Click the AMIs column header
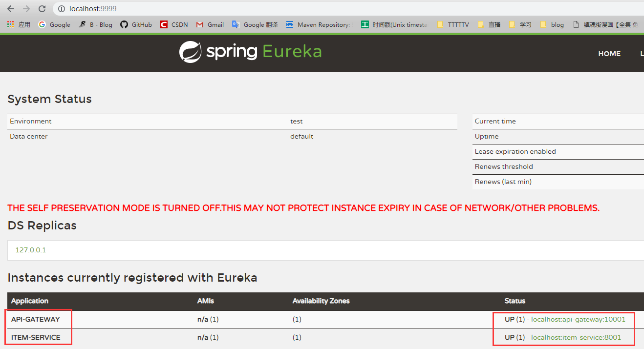 [206, 301]
